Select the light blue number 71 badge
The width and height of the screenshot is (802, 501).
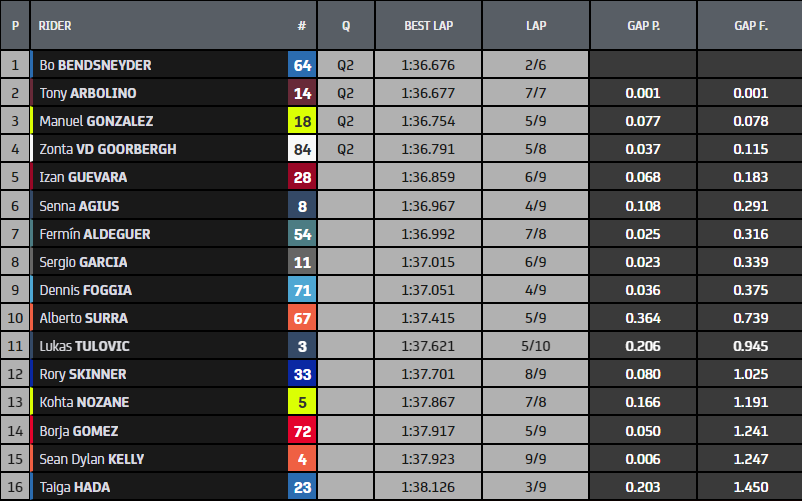(302, 290)
